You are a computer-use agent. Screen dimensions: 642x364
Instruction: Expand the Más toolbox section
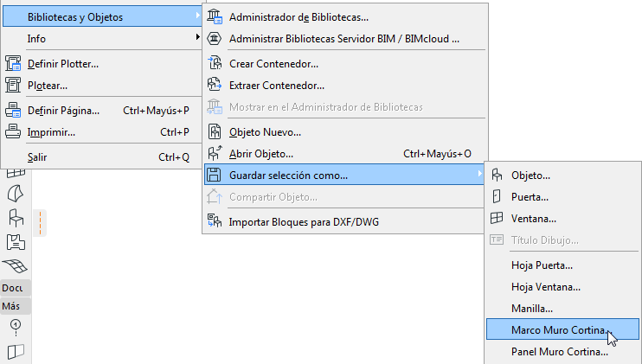point(12,307)
